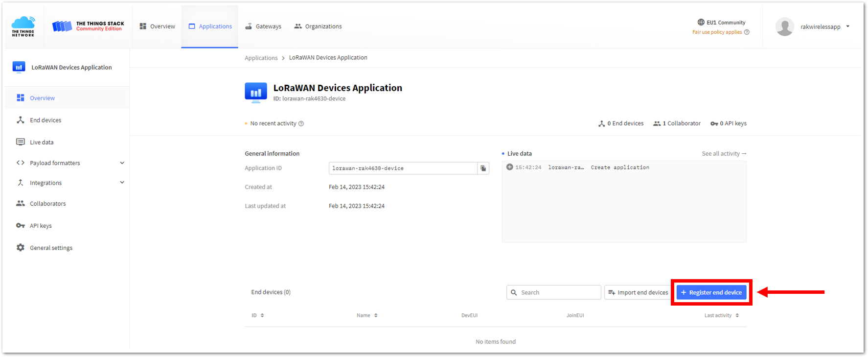Image resolution: width=868 pixels, height=357 pixels.
Task: Select Overview in the left sidebar
Action: (x=68, y=98)
